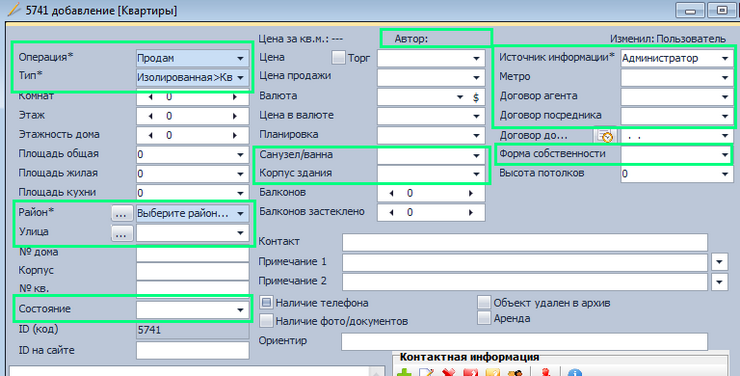740x376 pixels.
Task: Click the blue info icon in contact toolbar
Action: click(x=574, y=373)
